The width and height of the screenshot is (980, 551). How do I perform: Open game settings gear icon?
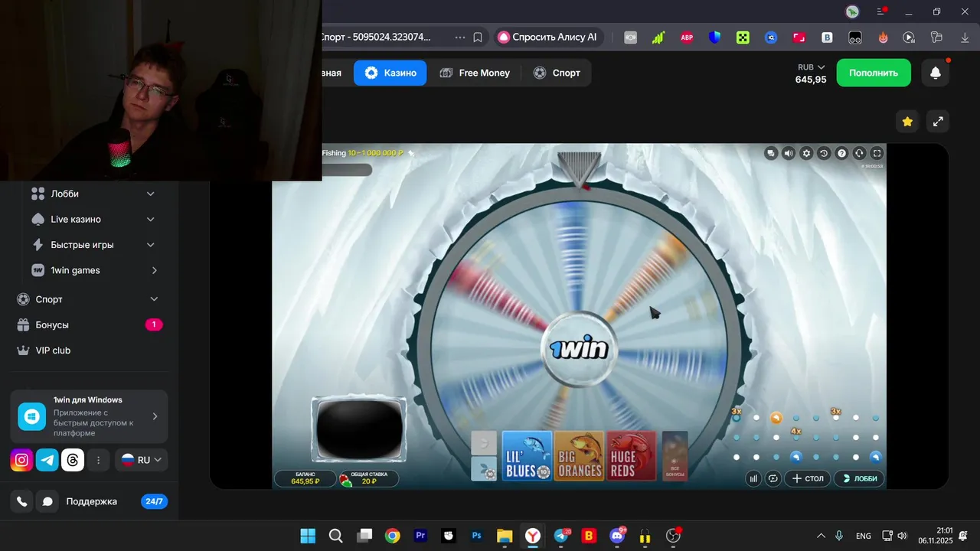click(x=806, y=153)
